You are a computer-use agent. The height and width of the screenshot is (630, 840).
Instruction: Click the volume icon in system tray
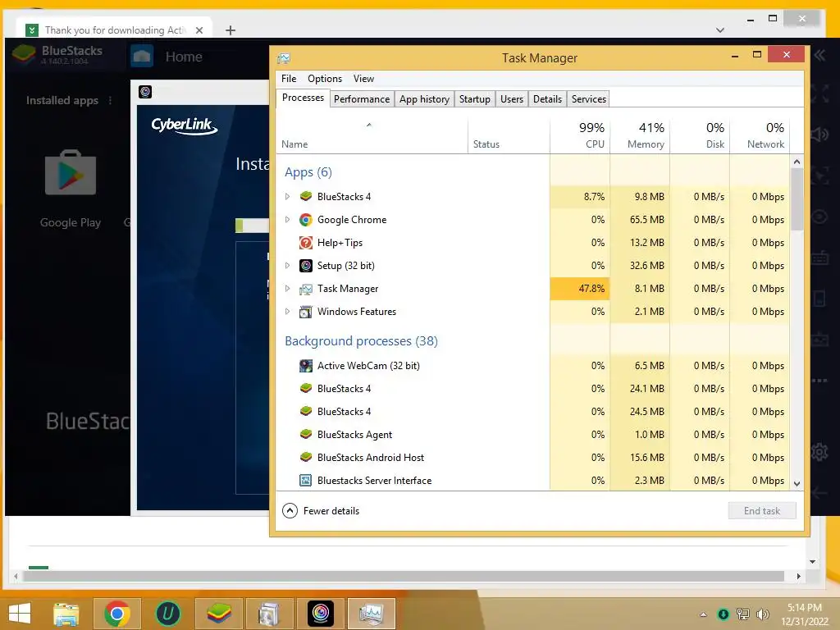762,614
